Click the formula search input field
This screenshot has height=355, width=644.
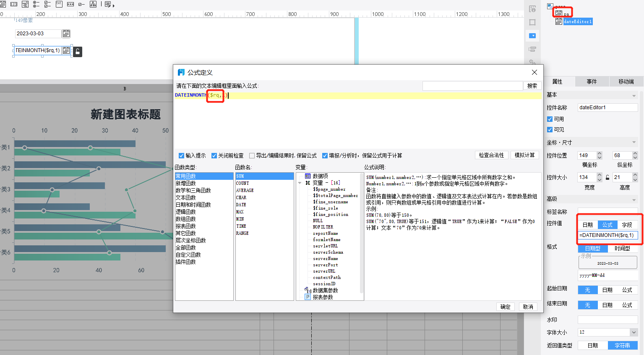[473, 86]
